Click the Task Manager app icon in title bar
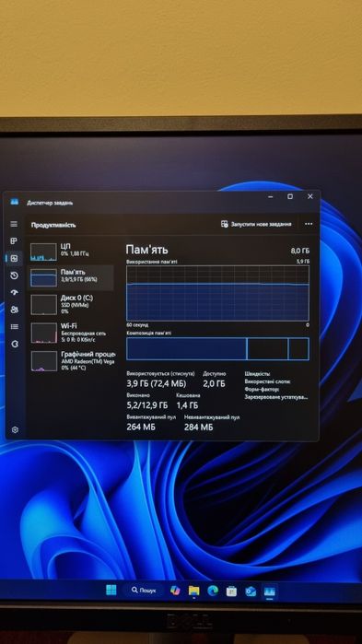 [15, 202]
